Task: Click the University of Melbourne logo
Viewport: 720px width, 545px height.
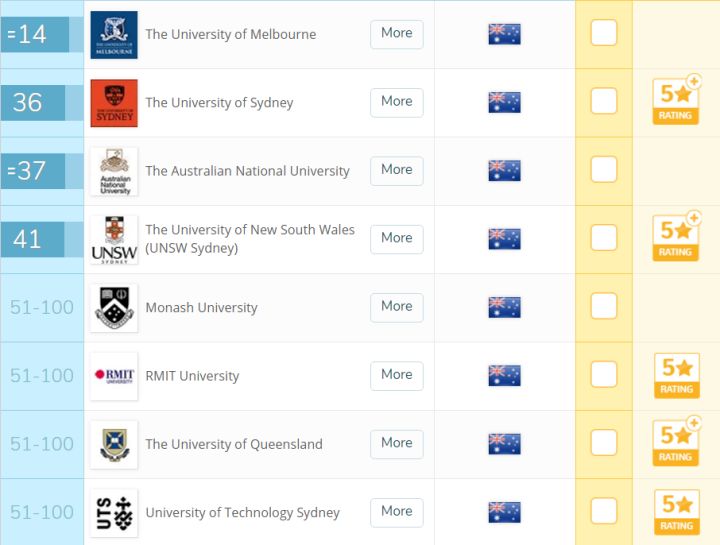Action: tap(114, 35)
